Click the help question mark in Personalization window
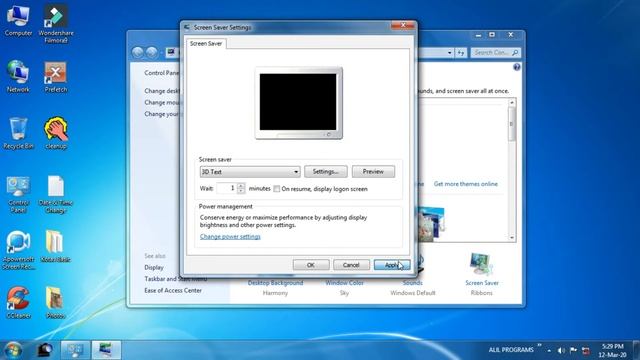This screenshot has height=360, width=640. pyautogui.click(x=517, y=67)
